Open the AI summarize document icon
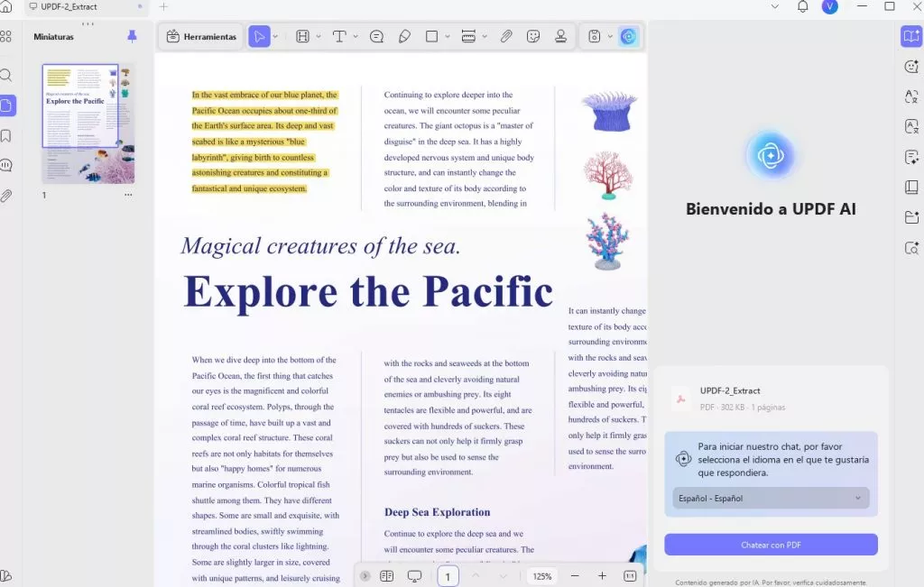This screenshot has height=587, width=924. [x=911, y=157]
